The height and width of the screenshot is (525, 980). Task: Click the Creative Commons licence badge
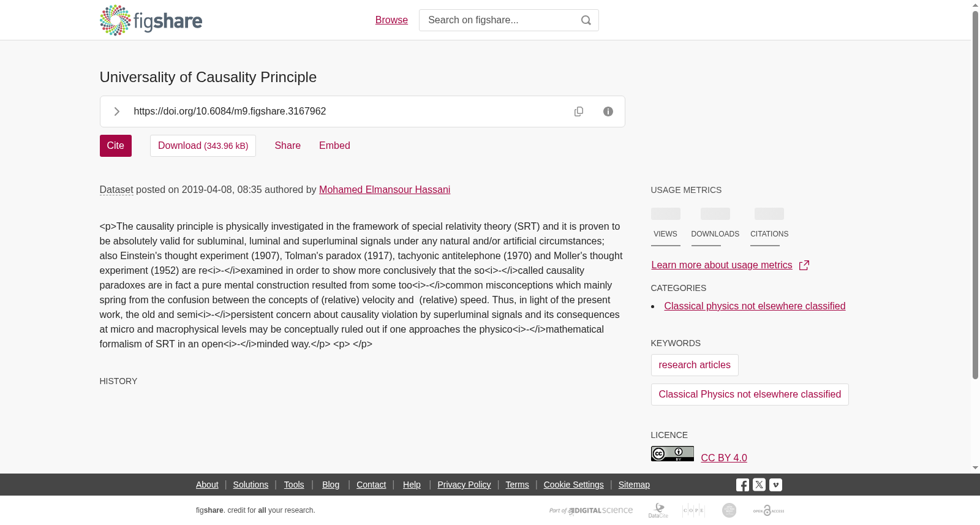[672, 453]
